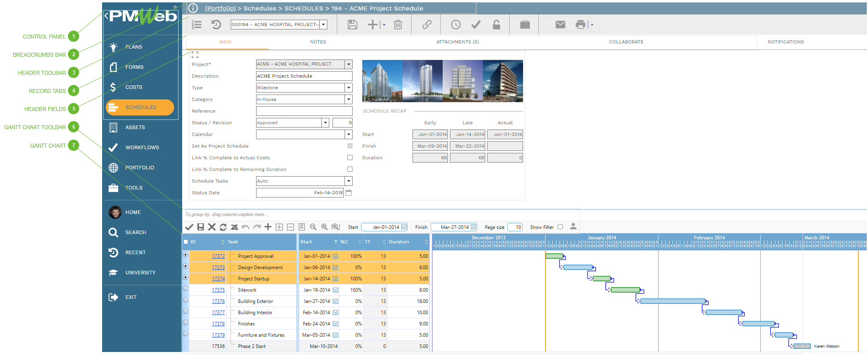
Task: Undo last Gantt change
Action: [x=246, y=227]
